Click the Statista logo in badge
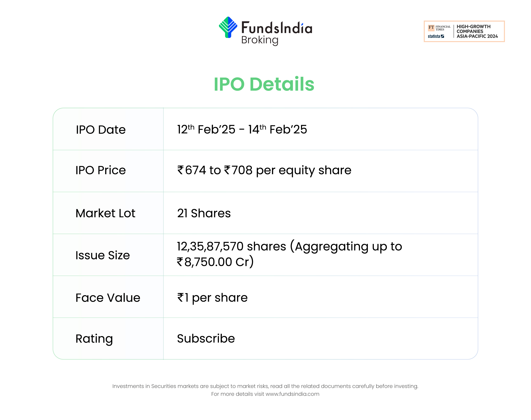Image resolution: width=531 pixels, height=420 pixels. 436,36
